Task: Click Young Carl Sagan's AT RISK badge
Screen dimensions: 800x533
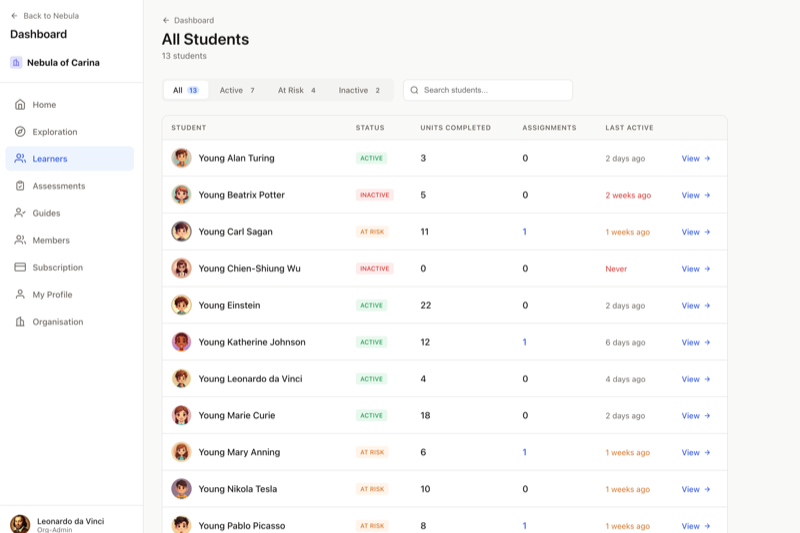Action: point(372,232)
